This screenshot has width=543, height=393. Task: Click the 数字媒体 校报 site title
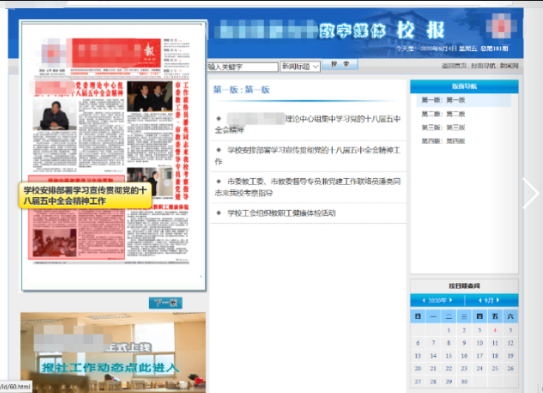[x=382, y=31]
